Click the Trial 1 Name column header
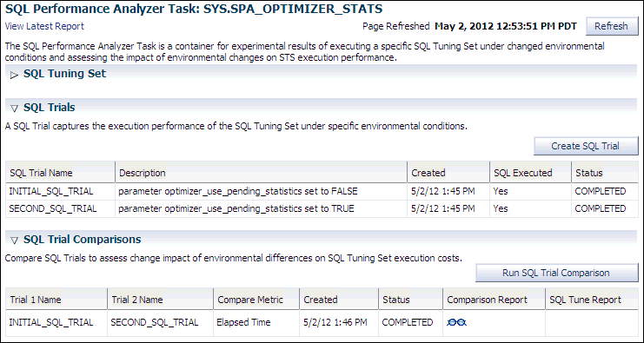 pos(36,300)
